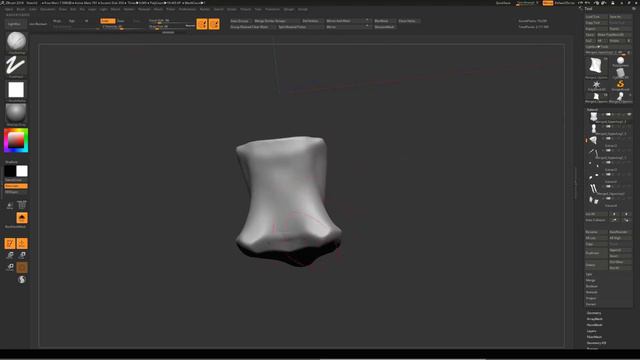640x360 pixels.
Task: Open the current brush thumbnail picker
Action: [16, 42]
